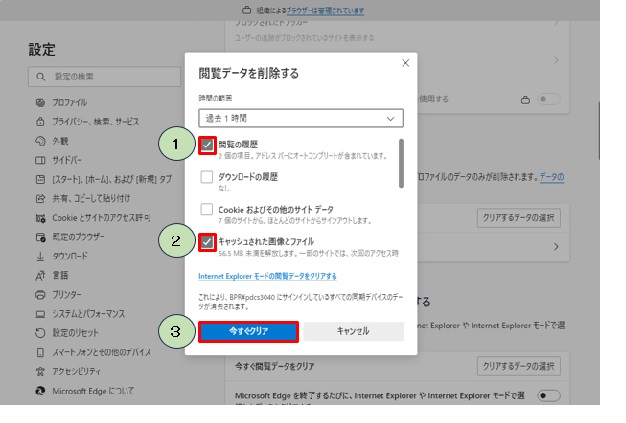Click the smartphone and other devices icon

(40, 352)
